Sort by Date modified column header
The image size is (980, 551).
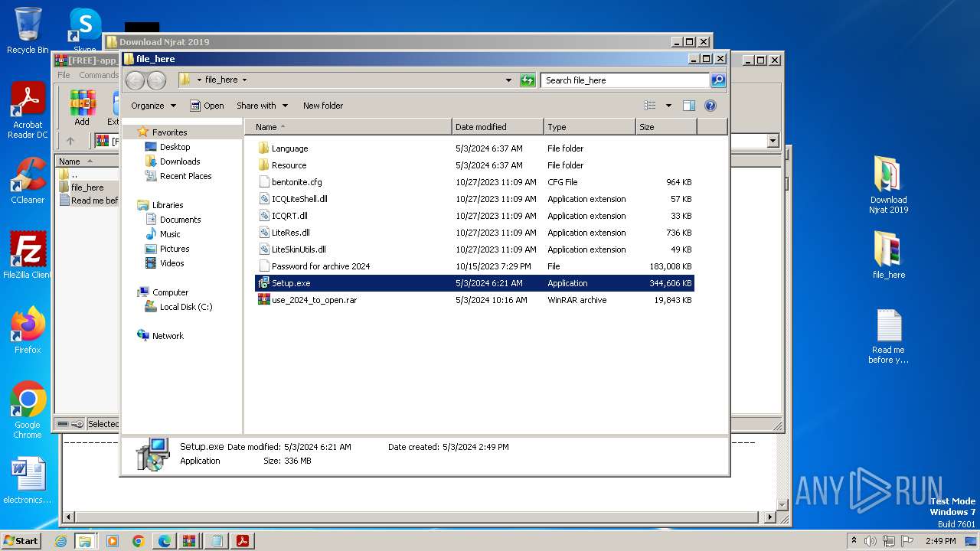coord(498,127)
